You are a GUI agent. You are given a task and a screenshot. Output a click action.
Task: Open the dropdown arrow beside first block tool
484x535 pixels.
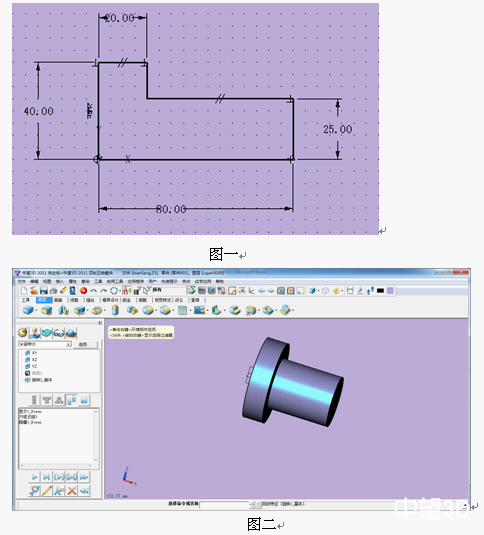click(x=36, y=310)
